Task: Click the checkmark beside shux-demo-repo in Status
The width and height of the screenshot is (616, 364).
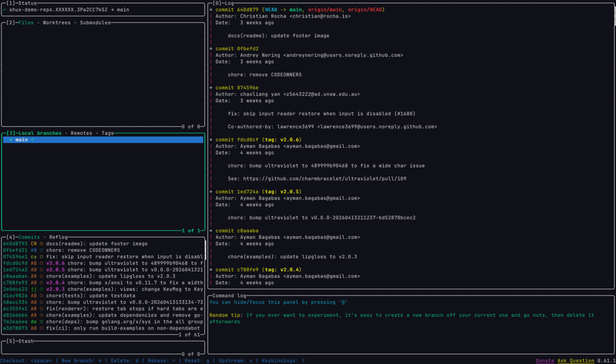Action: click(5, 10)
